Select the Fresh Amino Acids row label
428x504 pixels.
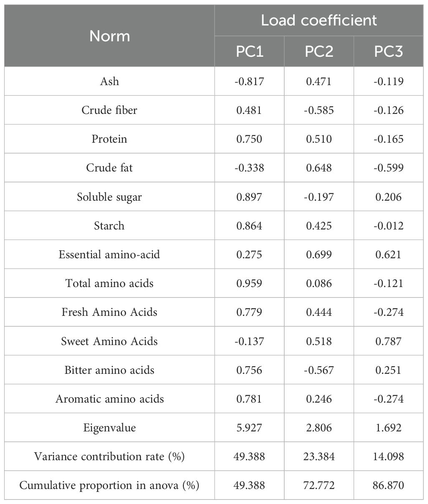(x=109, y=312)
